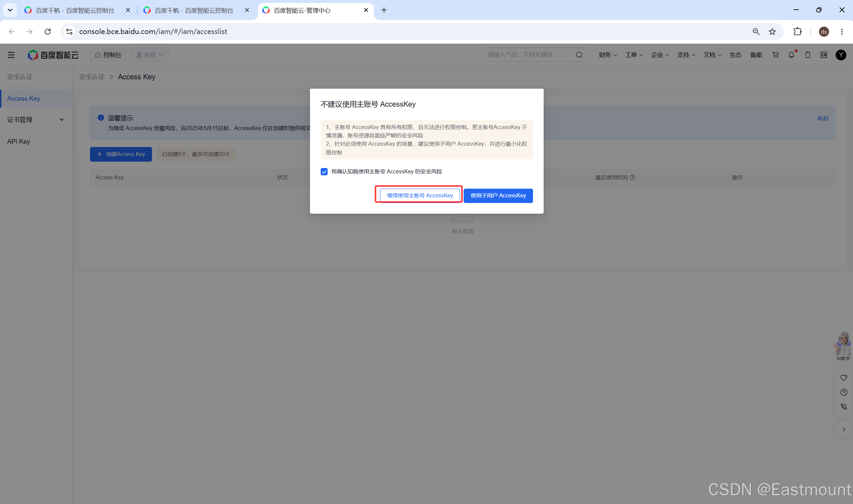Open the shopping cart icon
This screenshot has height=504, width=853.
click(x=775, y=55)
